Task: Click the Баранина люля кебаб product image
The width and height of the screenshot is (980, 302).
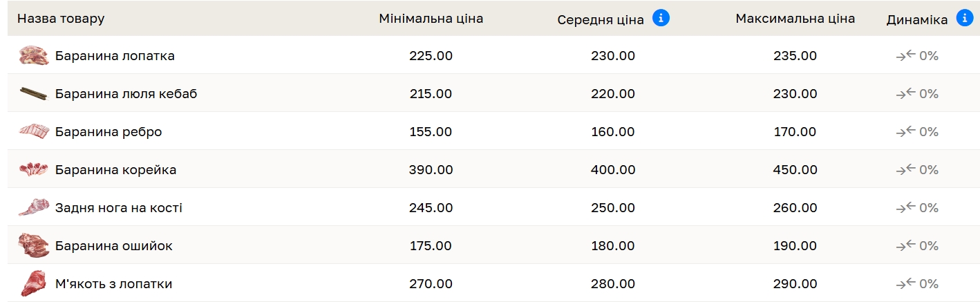Action: (x=33, y=94)
